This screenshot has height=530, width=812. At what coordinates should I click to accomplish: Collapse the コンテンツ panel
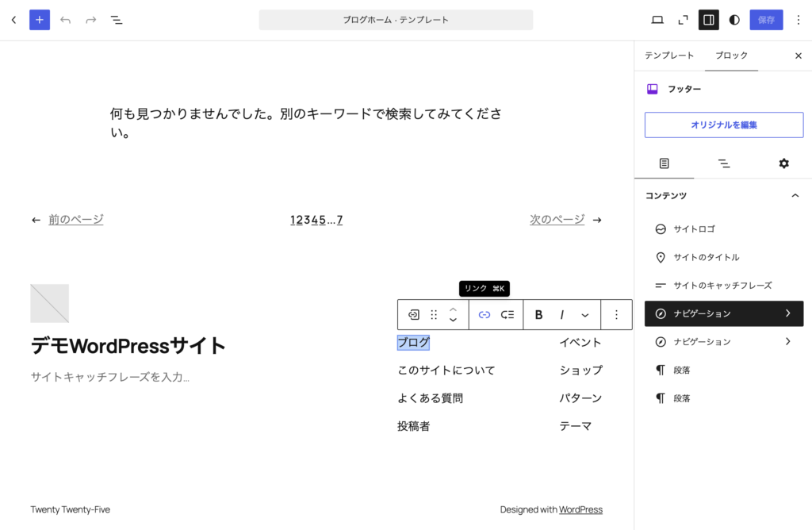795,195
